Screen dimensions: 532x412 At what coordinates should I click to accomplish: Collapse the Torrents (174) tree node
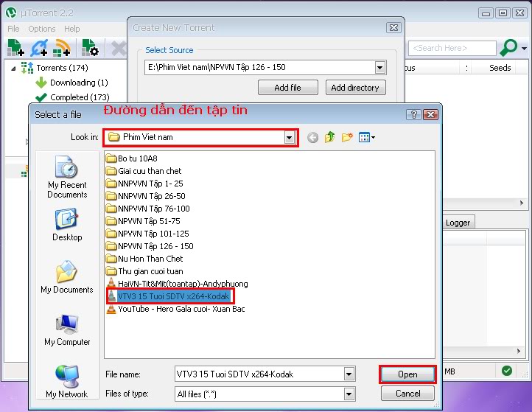pos(13,69)
